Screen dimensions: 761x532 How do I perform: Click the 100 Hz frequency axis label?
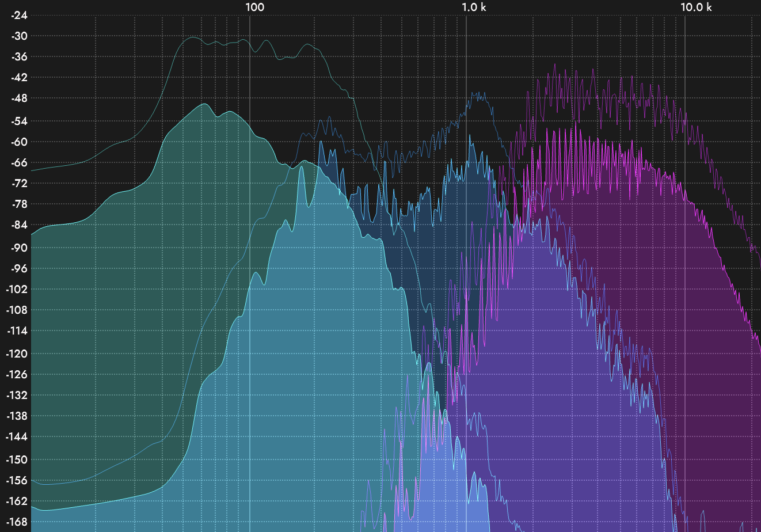pyautogui.click(x=254, y=7)
